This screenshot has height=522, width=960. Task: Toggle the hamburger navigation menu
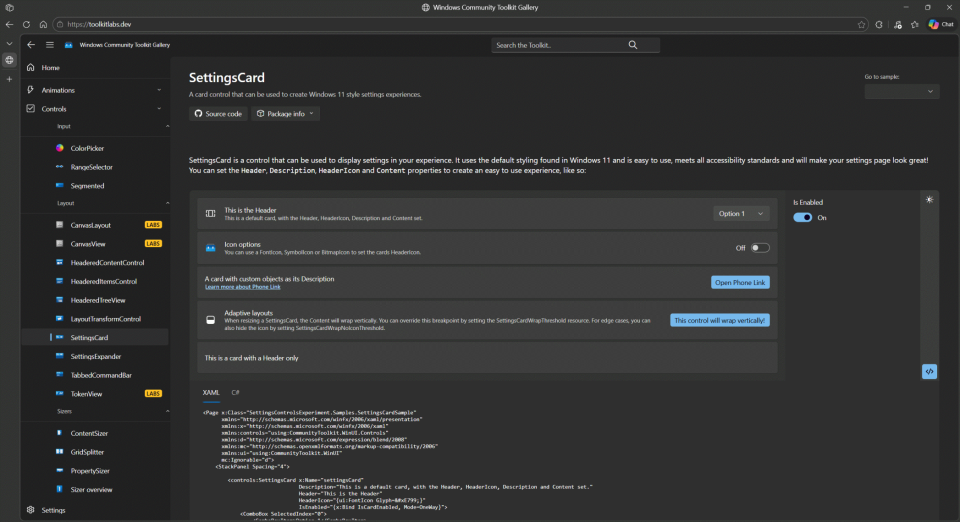point(50,45)
